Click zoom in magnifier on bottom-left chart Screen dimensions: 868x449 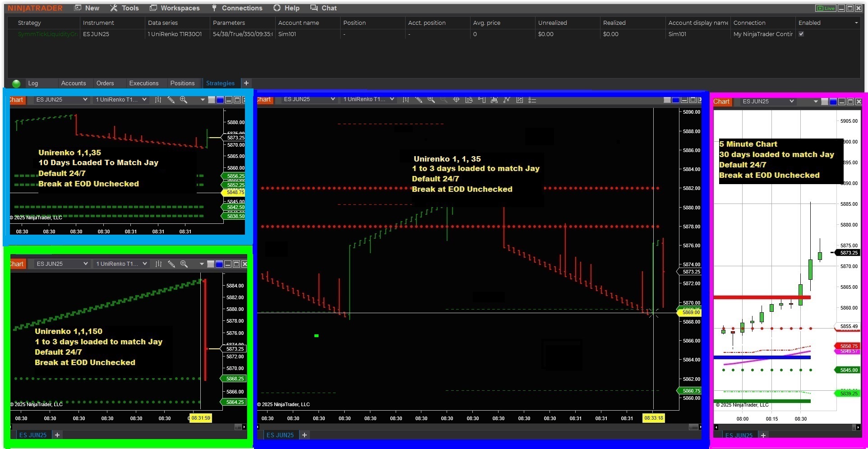coord(184,264)
